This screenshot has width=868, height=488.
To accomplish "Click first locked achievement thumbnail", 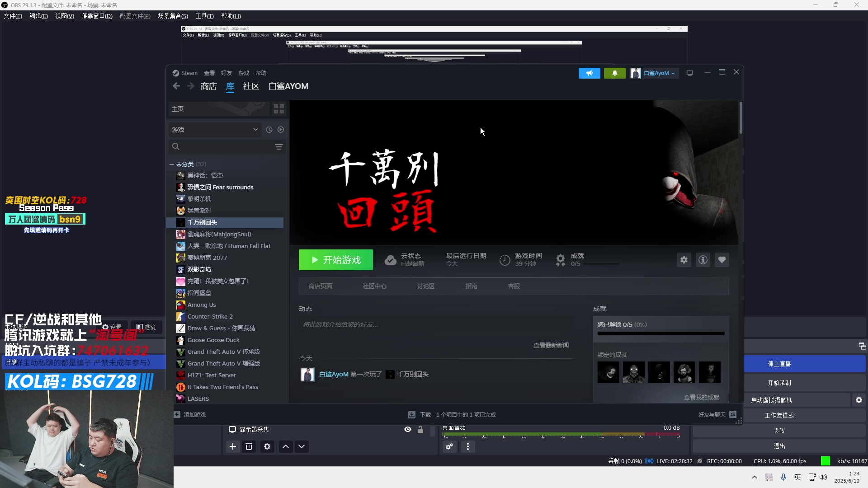I will [608, 372].
